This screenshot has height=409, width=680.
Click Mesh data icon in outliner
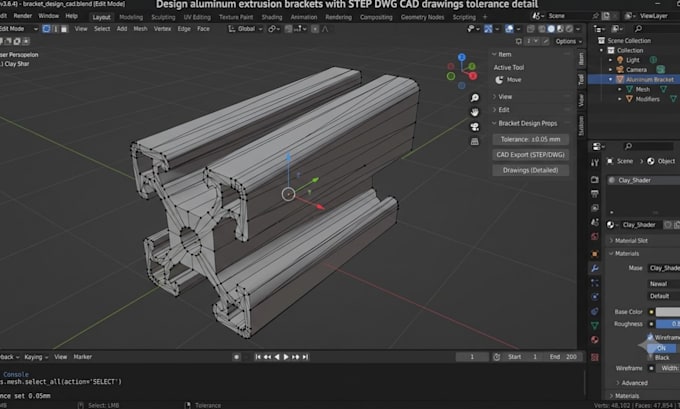pyautogui.click(x=629, y=89)
